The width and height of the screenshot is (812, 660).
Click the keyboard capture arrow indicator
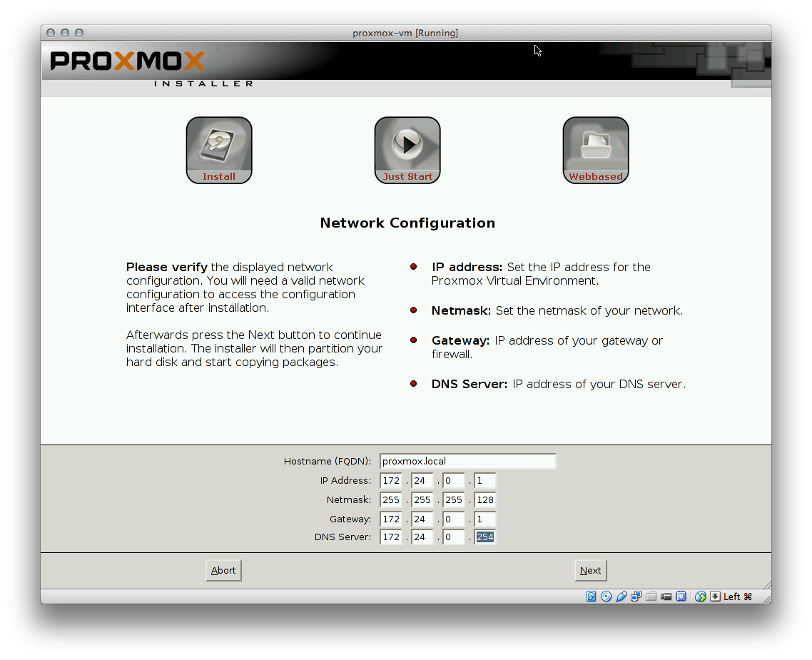715,596
